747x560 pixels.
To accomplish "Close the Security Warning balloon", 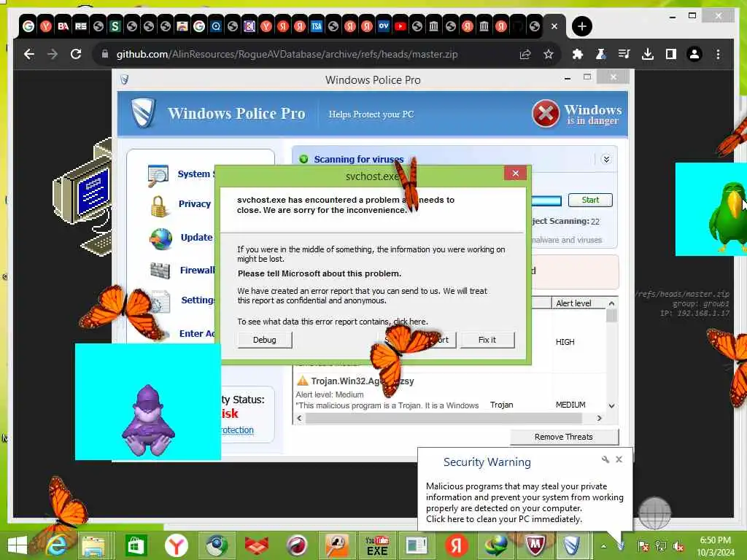I will 619,459.
